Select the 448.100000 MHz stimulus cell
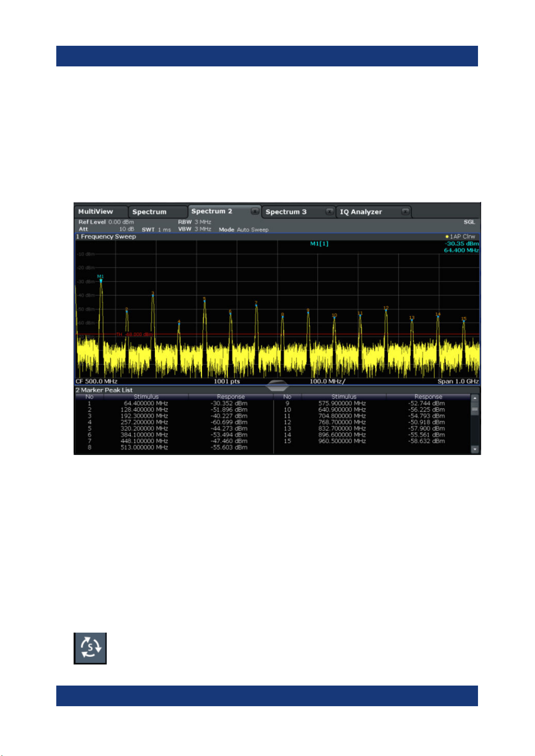 pos(144,441)
